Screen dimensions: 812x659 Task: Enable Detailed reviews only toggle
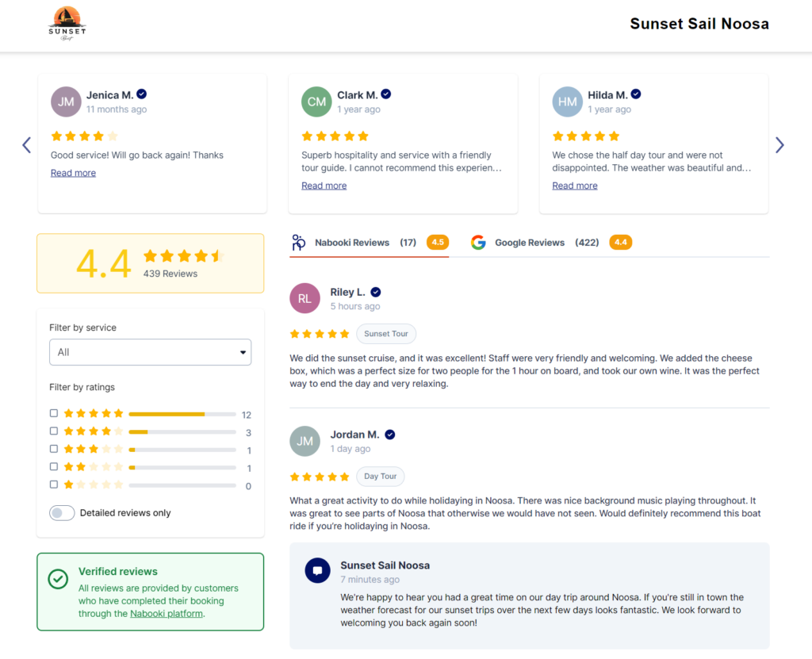(62, 513)
